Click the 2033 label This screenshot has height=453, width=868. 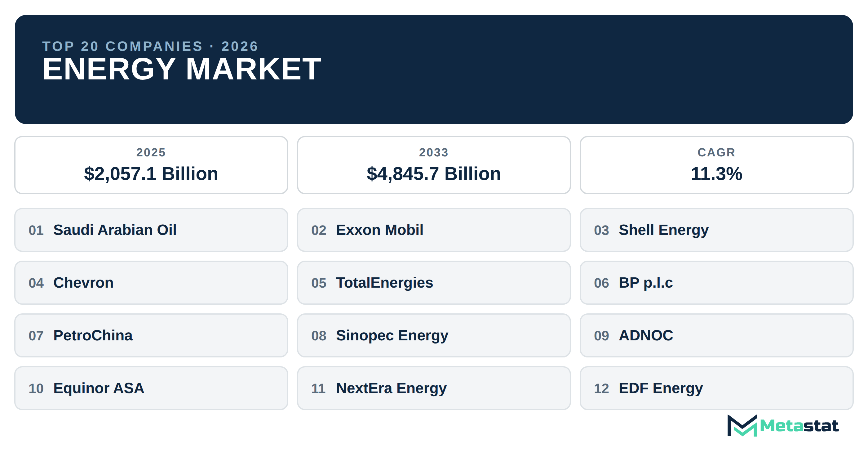click(434, 152)
